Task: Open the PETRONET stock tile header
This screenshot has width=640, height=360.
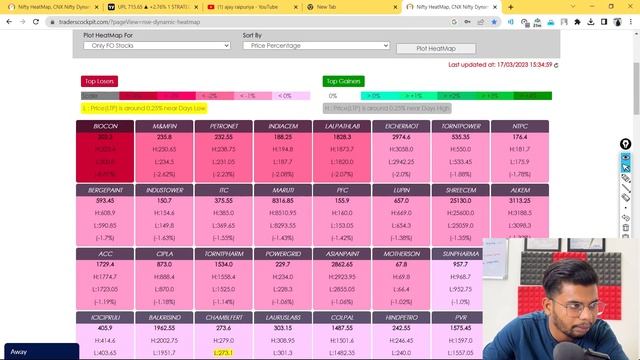Action: coord(224,126)
